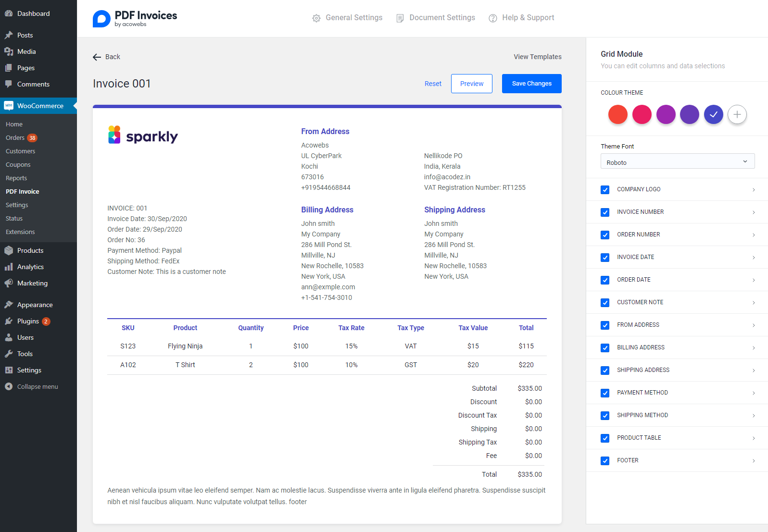This screenshot has width=768, height=532.
Task: Expand Footer settings chevron
Action: pyautogui.click(x=754, y=461)
